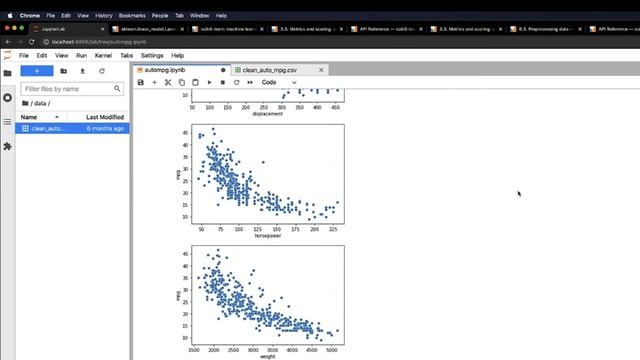Open the extension manager puzzle icon
This screenshot has height=360, width=640.
click(x=7, y=146)
